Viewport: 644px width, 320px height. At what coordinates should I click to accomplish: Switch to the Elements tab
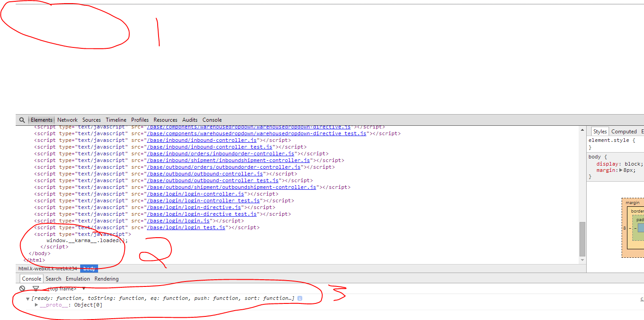[x=42, y=120]
